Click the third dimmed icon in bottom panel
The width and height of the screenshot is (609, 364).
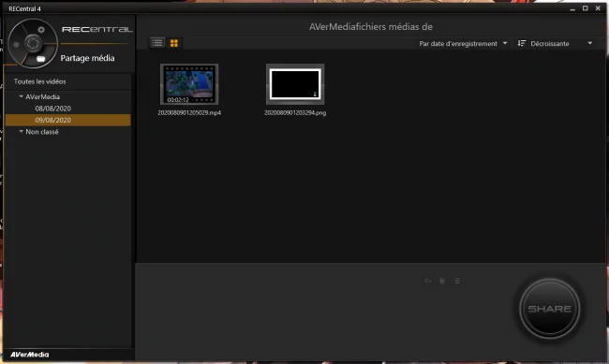pos(457,281)
